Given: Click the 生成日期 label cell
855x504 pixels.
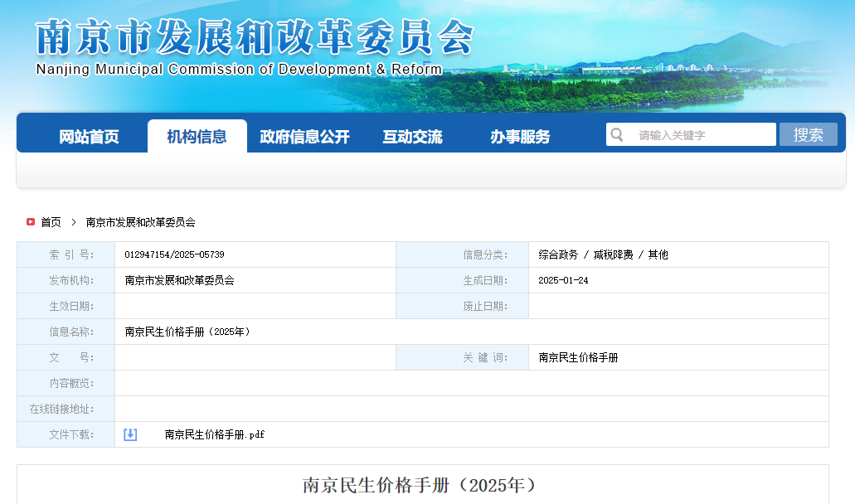Looking at the screenshot, I should (463, 280).
